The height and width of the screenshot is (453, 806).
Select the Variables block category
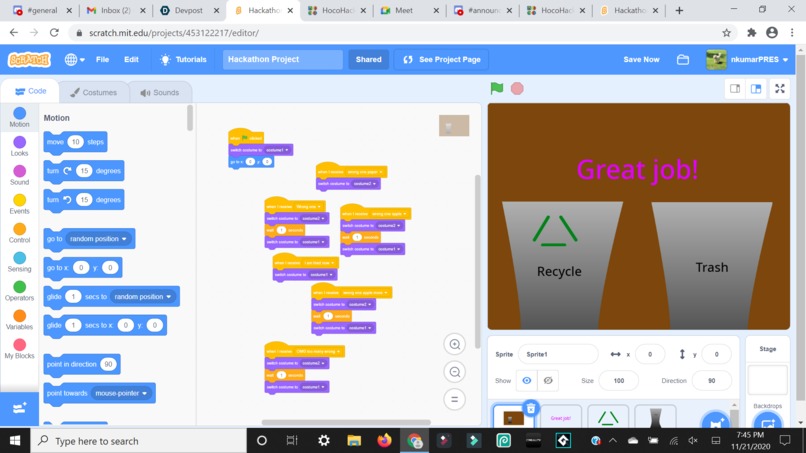click(x=20, y=320)
